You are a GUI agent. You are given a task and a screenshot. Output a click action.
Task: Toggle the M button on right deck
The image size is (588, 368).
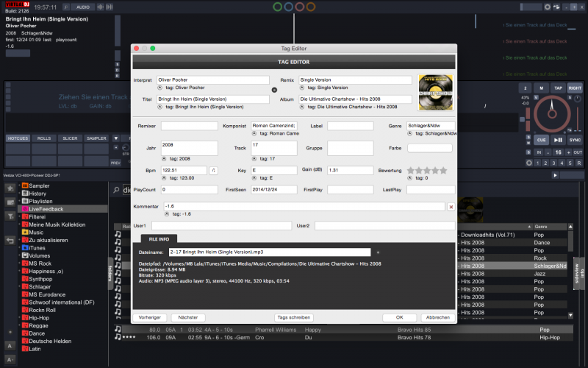click(x=541, y=88)
